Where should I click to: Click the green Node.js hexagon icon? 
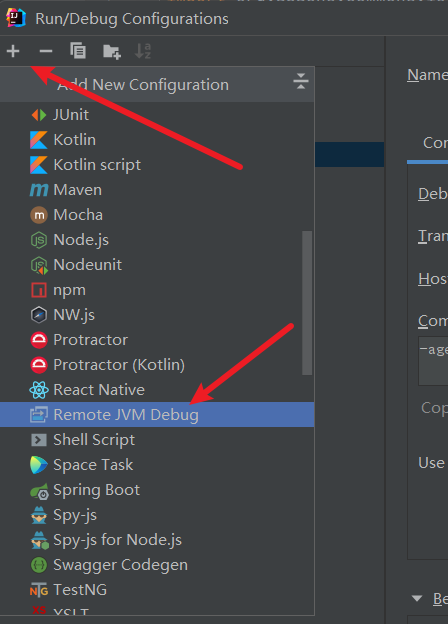39,240
